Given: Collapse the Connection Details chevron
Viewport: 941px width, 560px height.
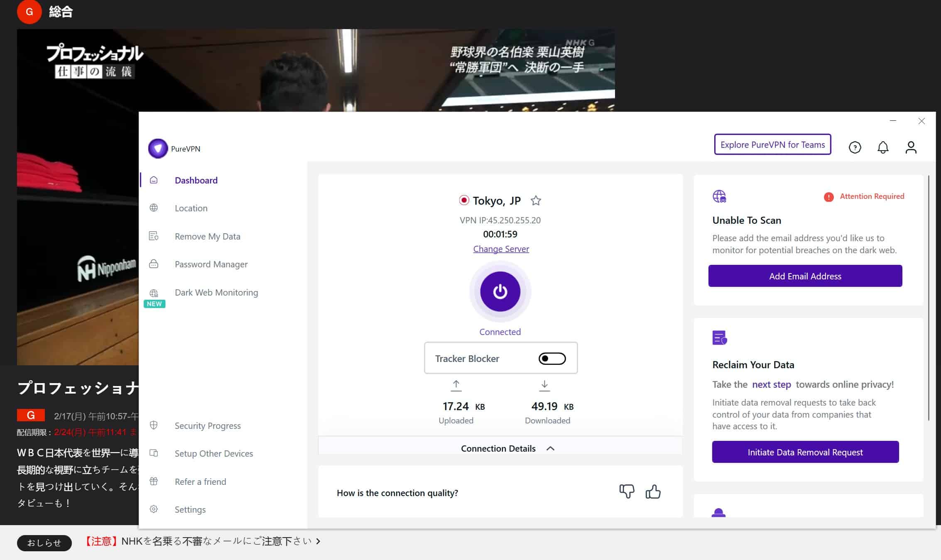Looking at the screenshot, I should (x=550, y=448).
